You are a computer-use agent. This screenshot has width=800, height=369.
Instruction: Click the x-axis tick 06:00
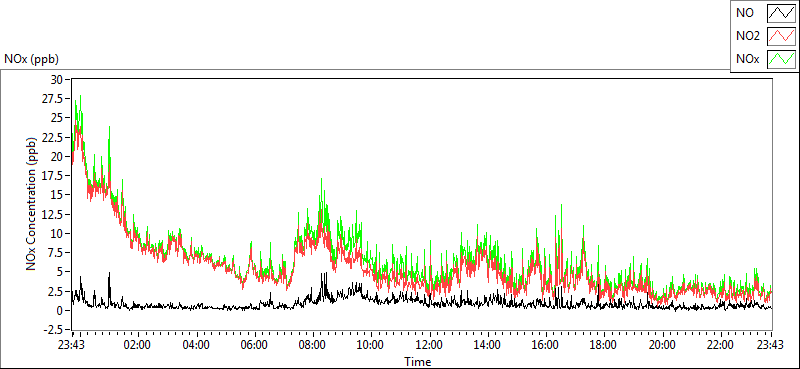(x=254, y=345)
